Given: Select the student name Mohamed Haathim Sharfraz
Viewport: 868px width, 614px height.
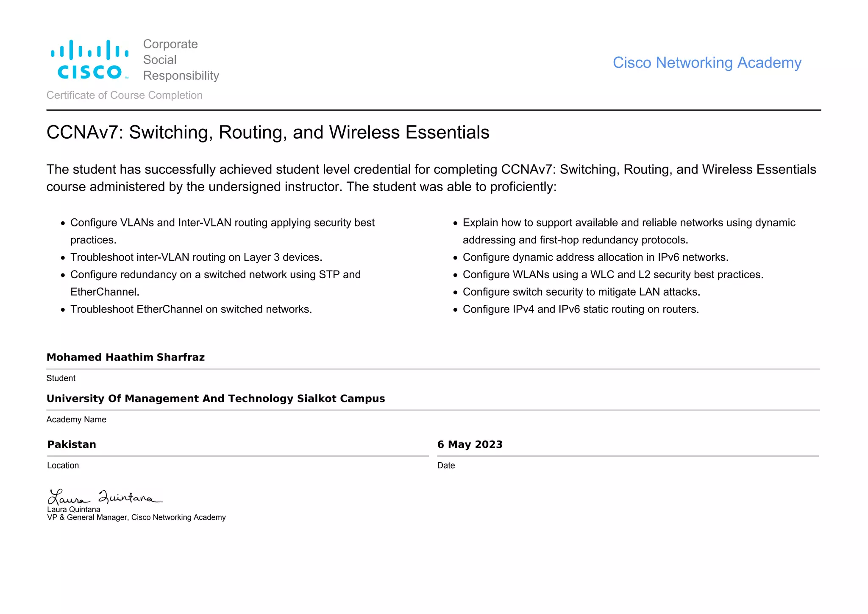Looking at the screenshot, I should (125, 357).
